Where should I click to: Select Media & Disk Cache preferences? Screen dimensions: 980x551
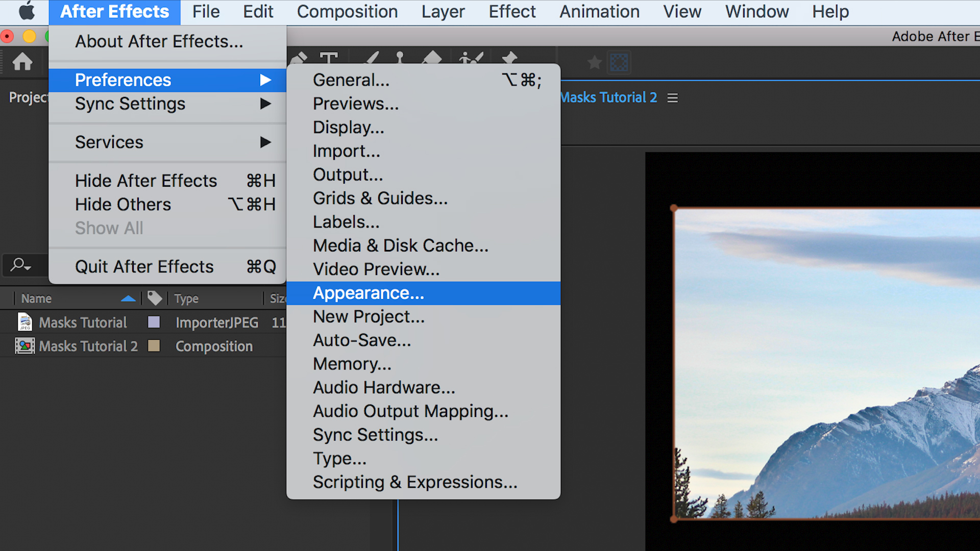pyautogui.click(x=401, y=245)
